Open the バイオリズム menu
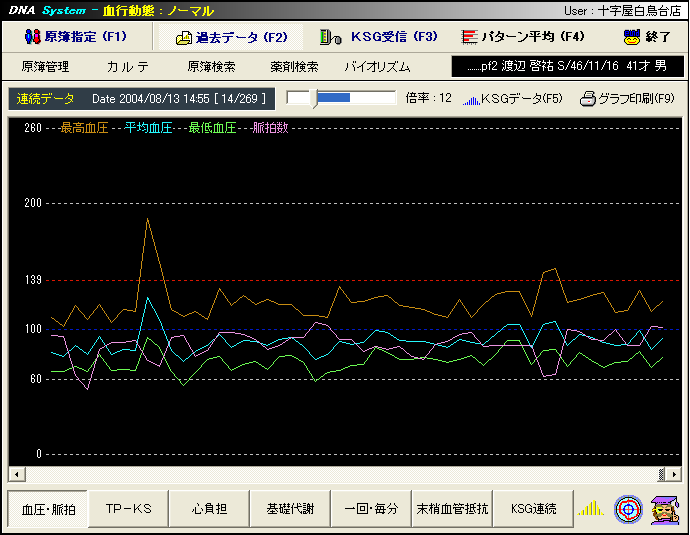 click(377, 67)
